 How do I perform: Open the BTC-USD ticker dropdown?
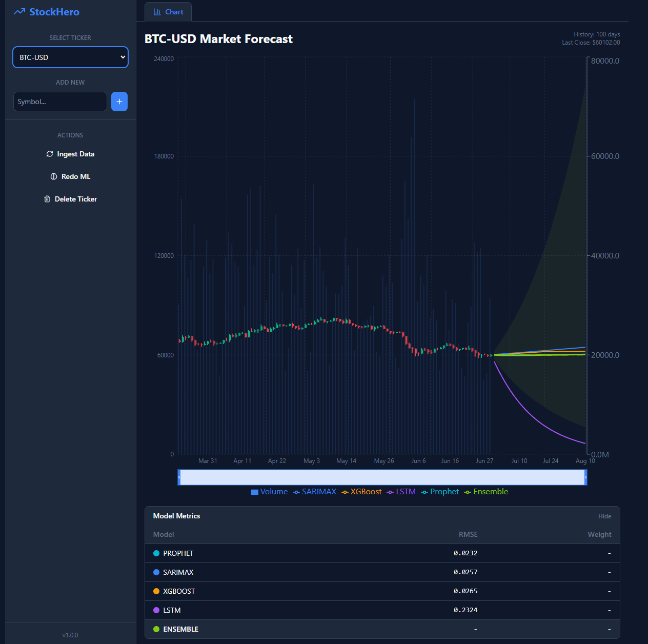coord(70,57)
